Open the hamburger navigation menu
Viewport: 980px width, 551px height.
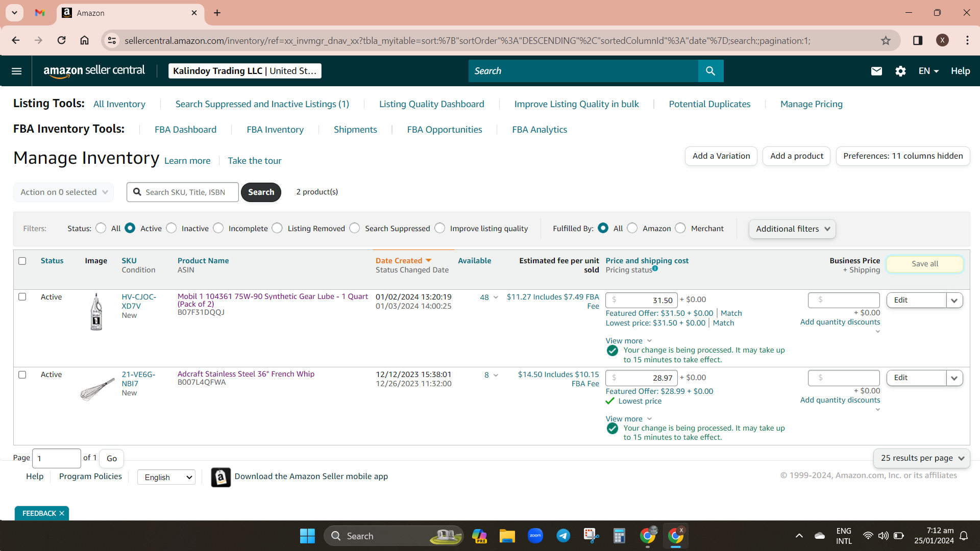click(16, 71)
